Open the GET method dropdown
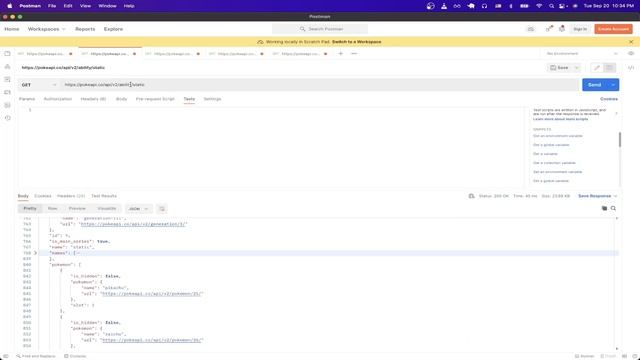 (x=39, y=84)
